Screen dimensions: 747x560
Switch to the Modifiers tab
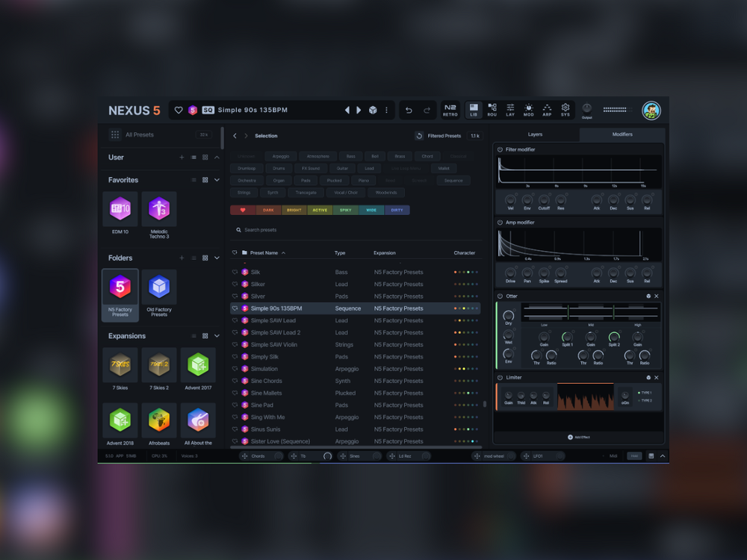click(622, 135)
